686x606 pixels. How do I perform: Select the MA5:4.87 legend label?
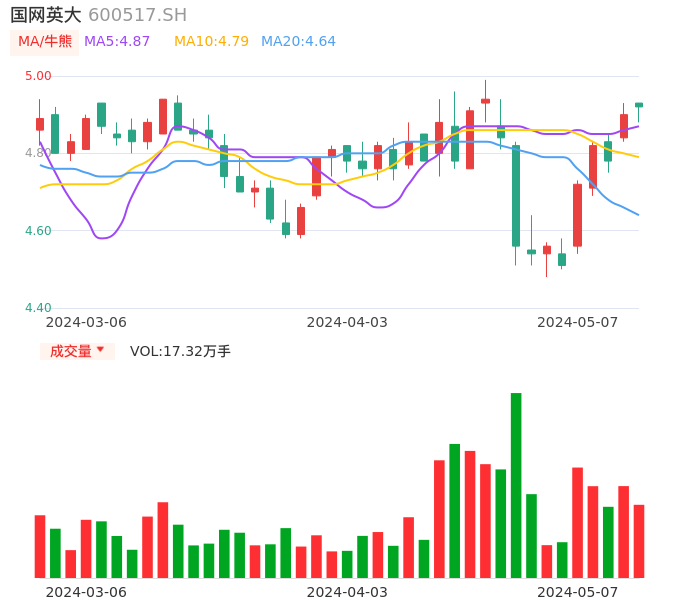[x=117, y=42]
